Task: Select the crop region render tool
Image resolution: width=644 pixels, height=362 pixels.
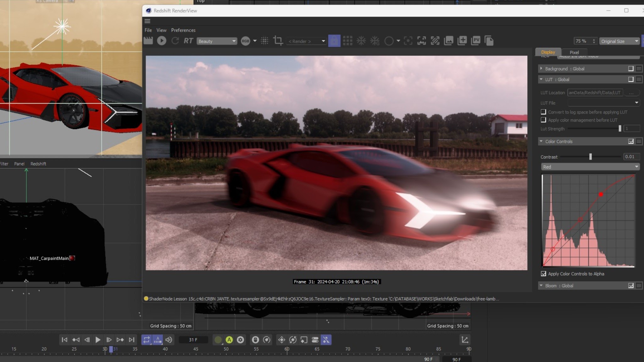Action: pos(278,41)
